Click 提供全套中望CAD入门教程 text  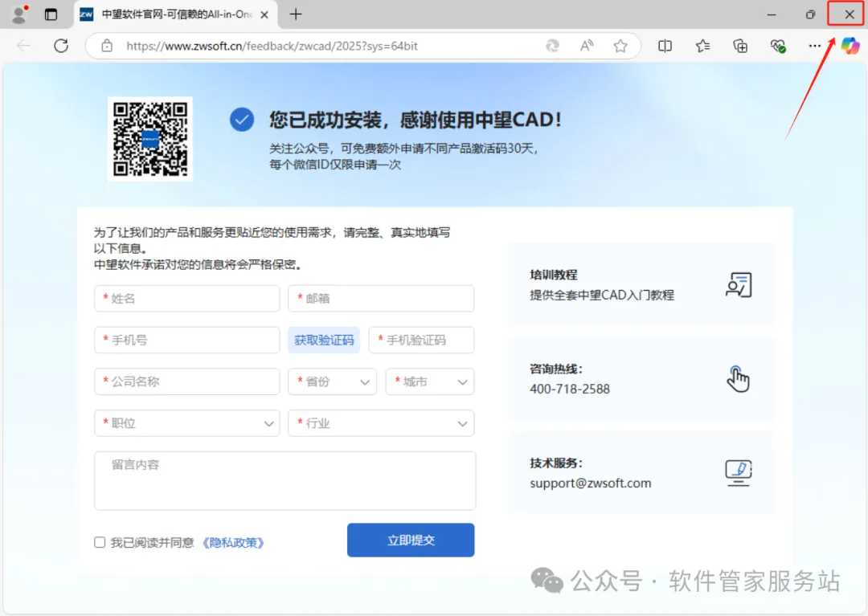click(x=602, y=295)
